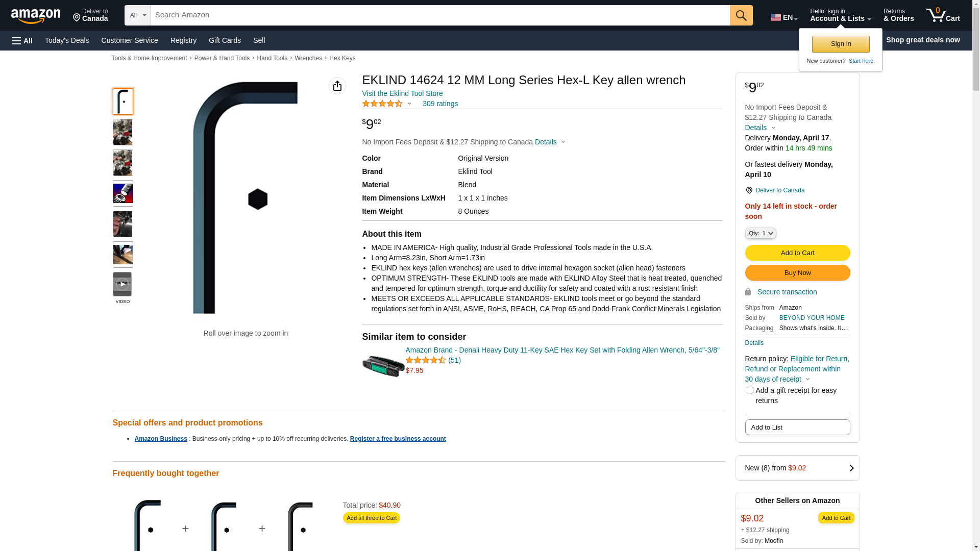Expand shipping Details under the price

550,142
